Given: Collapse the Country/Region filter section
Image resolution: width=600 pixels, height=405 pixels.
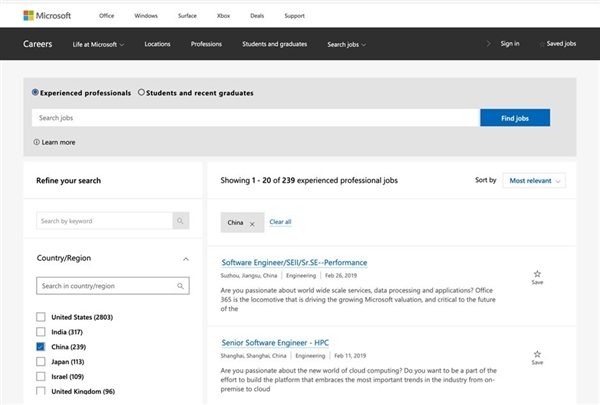Looking at the screenshot, I should tap(185, 258).
